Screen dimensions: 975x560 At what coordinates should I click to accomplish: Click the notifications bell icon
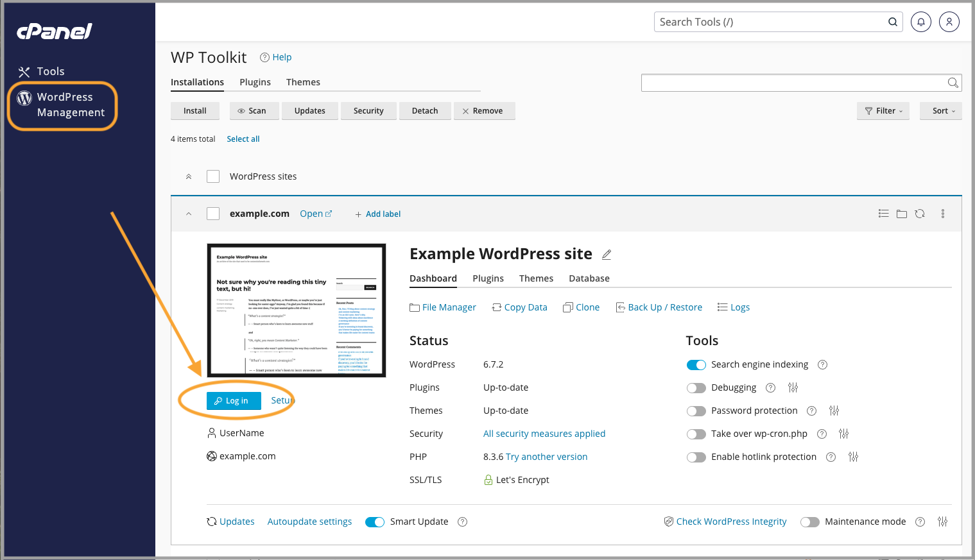click(920, 22)
